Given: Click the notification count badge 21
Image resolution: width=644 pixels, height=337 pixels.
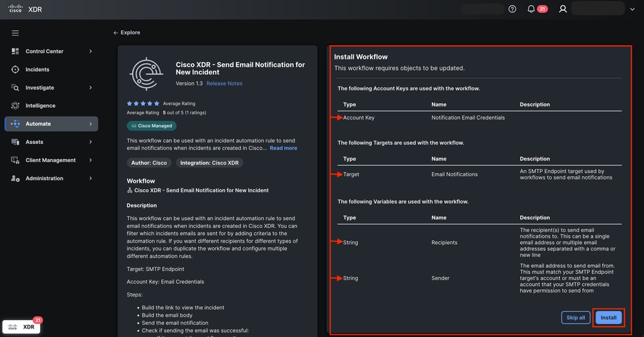Looking at the screenshot, I should click(542, 9).
